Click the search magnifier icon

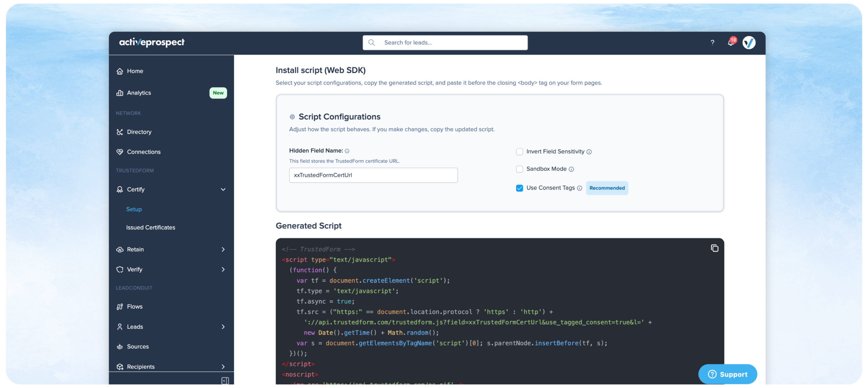[x=372, y=42]
